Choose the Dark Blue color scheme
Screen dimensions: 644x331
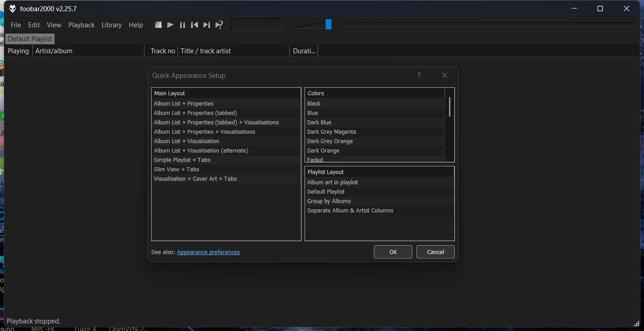pos(375,123)
